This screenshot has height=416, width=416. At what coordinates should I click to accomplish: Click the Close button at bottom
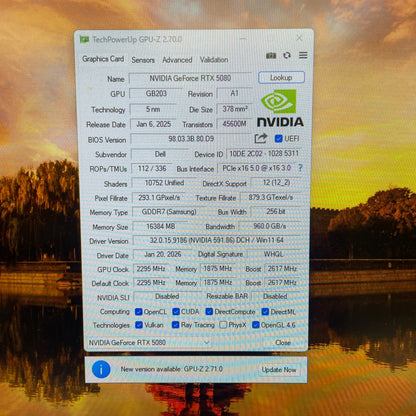tap(283, 342)
